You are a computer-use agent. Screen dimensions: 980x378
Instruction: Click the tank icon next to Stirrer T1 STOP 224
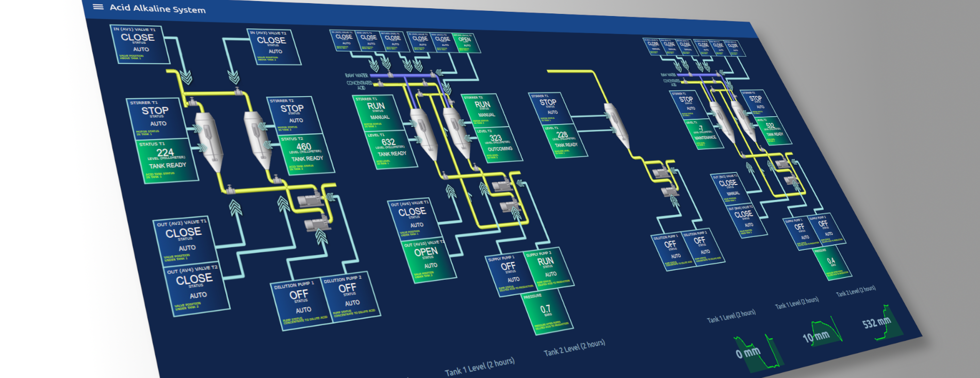point(208,139)
